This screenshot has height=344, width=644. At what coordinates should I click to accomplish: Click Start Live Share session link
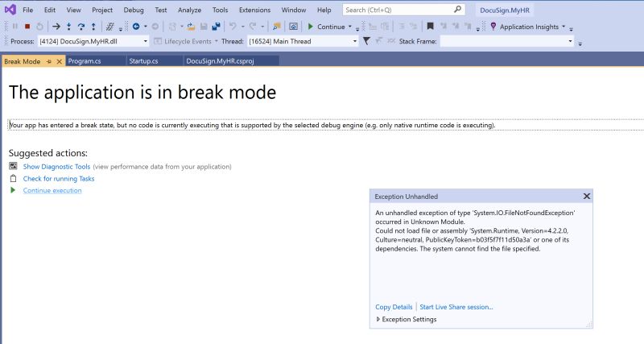(x=456, y=307)
